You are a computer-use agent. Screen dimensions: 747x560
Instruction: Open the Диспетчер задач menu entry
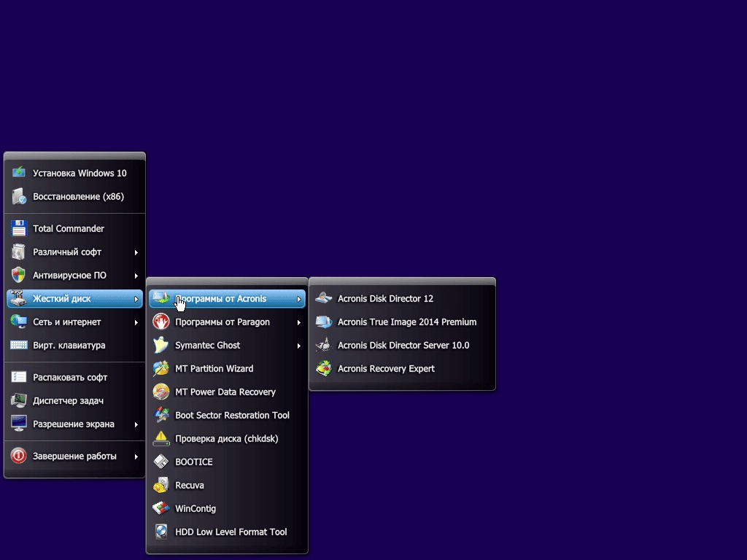pos(75,400)
